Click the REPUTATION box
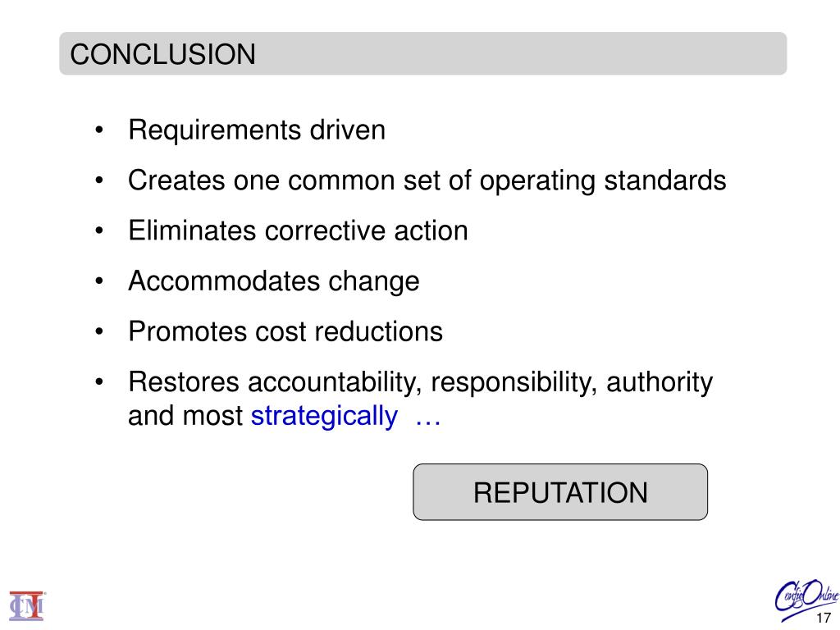This screenshot has height=630, width=840. tap(560, 492)
